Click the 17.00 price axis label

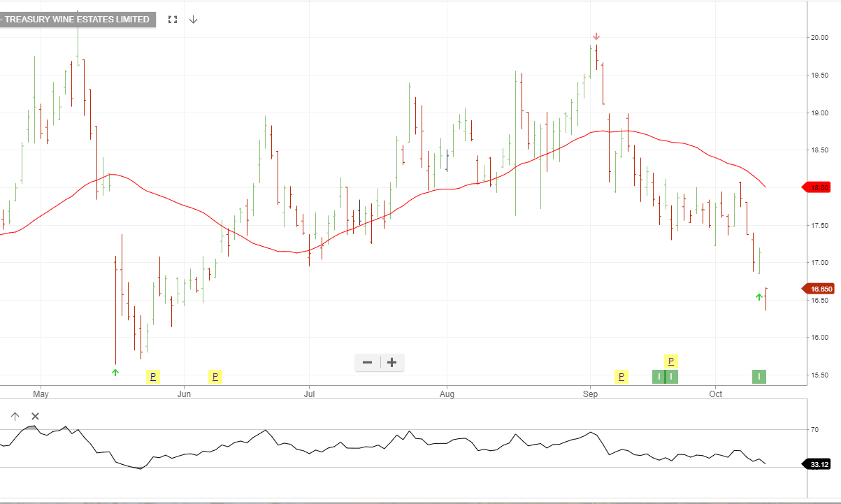(x=819, y=263)
